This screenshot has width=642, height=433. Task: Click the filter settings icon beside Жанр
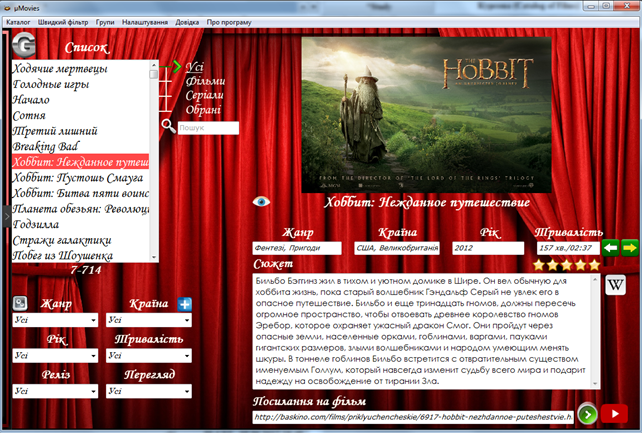20,303
